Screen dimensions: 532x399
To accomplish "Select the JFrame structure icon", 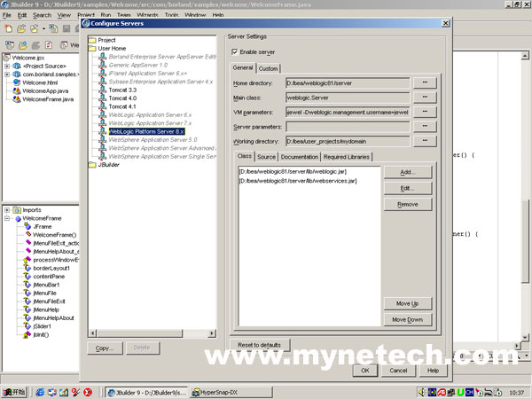I will coord(27,226).
